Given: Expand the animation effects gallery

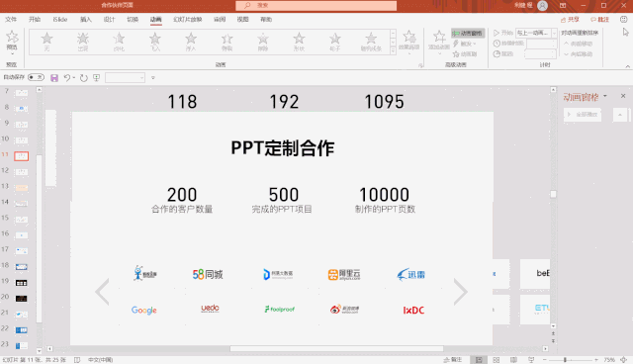Looking at the screenshot, I should click(x=393, y=51).
